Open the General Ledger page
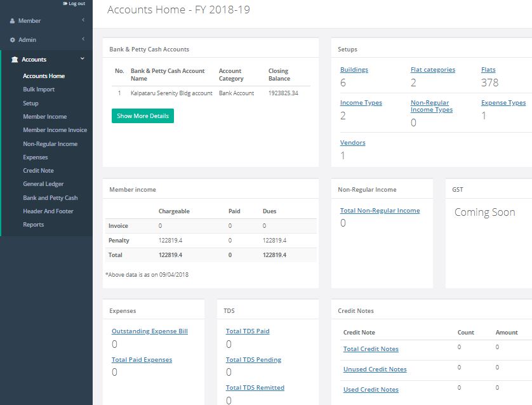The image size is (532, 405). [43, 183]
